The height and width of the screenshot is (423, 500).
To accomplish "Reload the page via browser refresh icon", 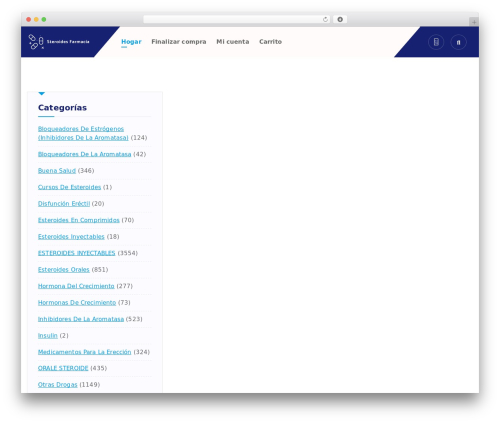I will 325,19.
